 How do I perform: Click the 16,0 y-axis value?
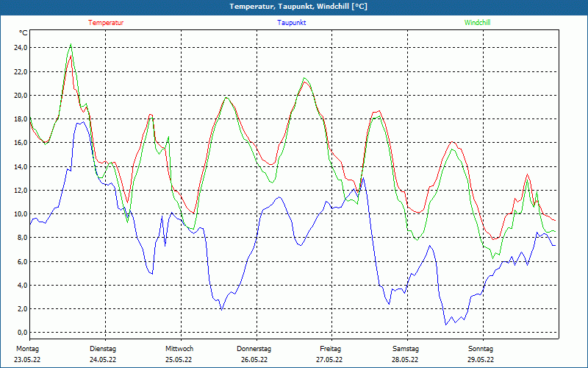21,143
